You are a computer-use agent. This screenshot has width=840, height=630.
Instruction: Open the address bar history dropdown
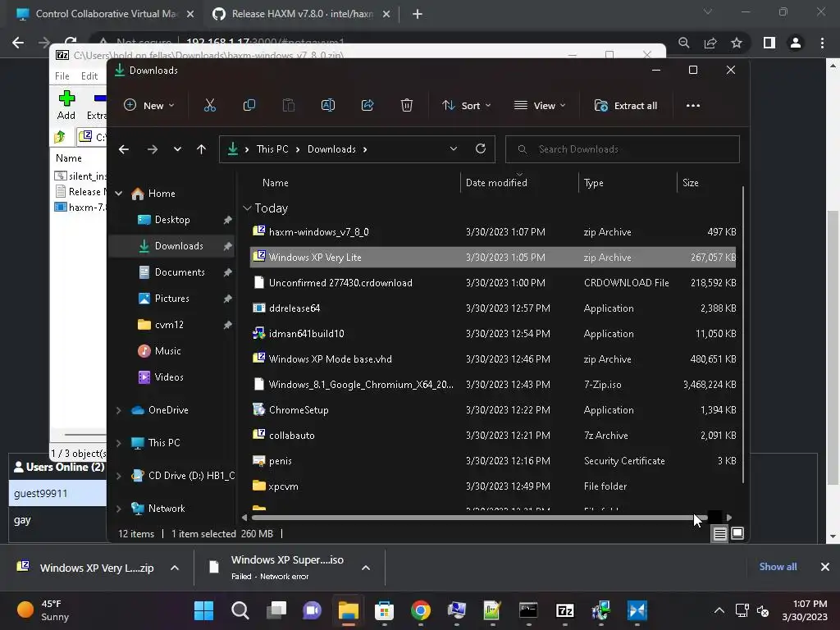pyautogui.click(x=453, y=149)
